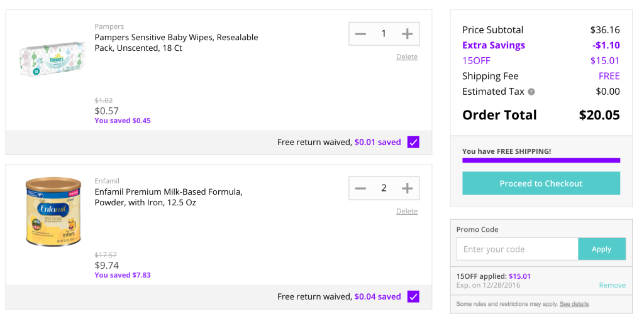Click the '$0.04 saved' text
This screenshot has height=319, width=644.
tap(378, 296)
